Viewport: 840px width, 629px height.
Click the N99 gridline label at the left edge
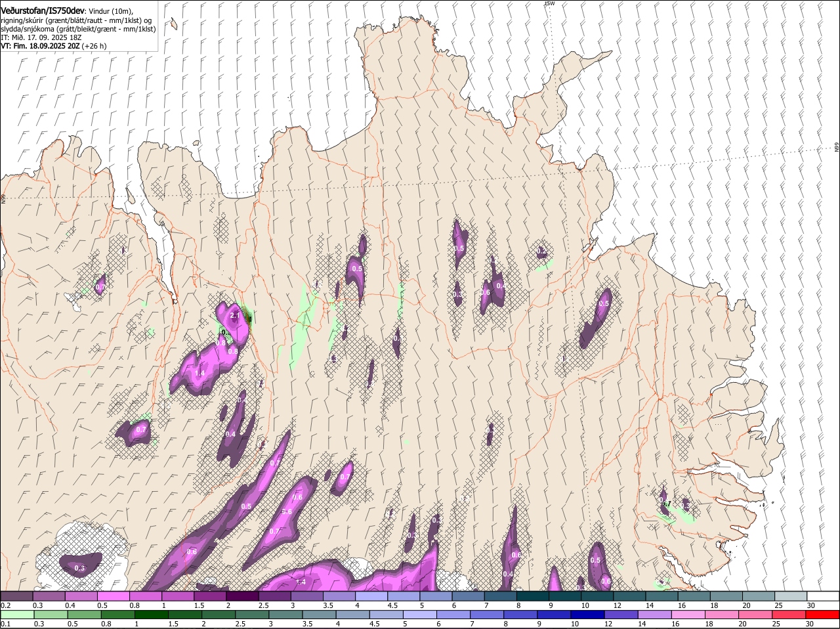[3, 198]
